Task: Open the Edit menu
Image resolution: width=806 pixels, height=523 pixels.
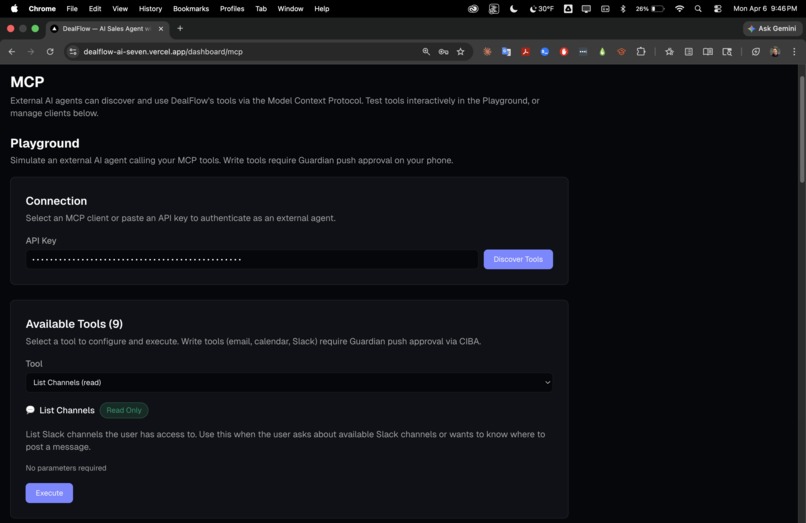Action: coord(95,9)
